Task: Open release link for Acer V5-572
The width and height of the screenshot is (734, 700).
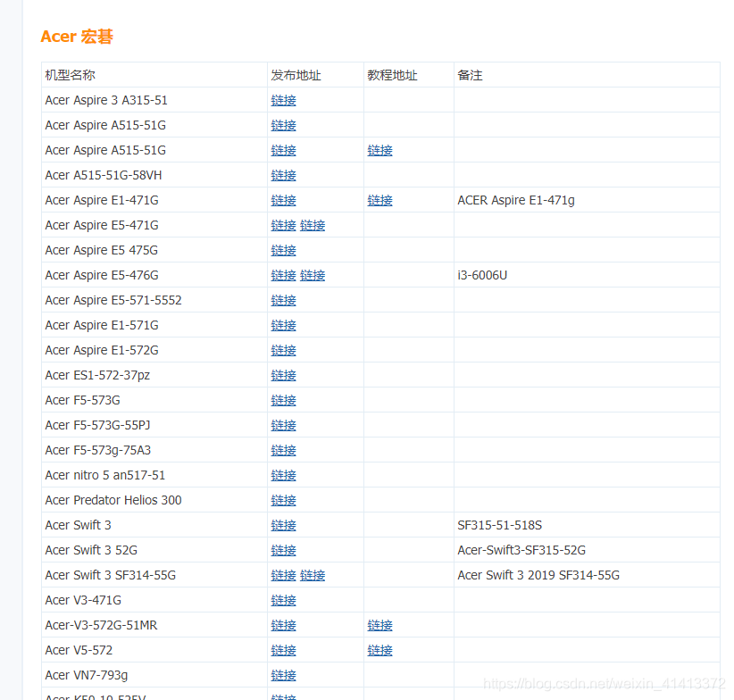Action: [x=283, y=650]
